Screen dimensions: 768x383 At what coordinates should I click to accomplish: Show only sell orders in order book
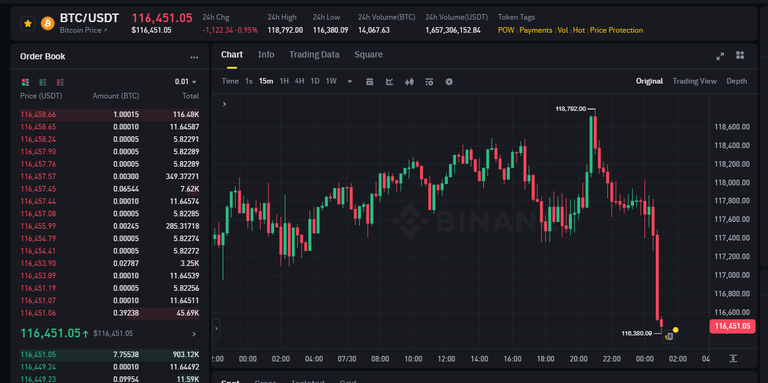60,82
